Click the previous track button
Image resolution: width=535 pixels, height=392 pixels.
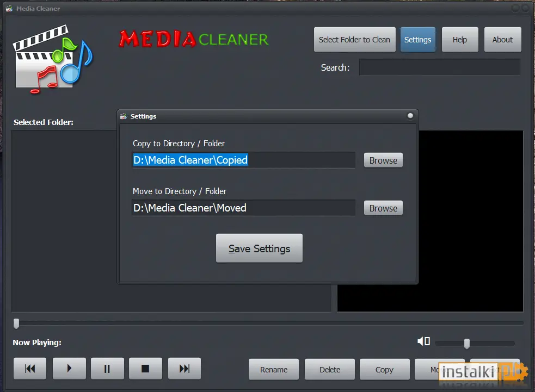[x=30, y=369]
